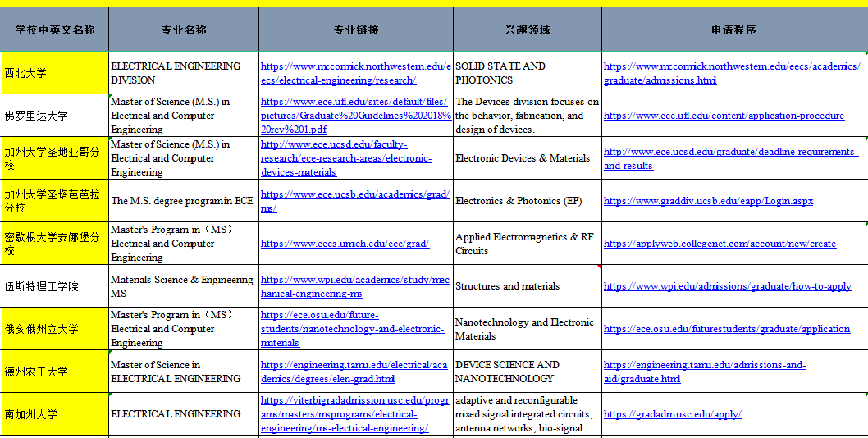This screenshot has width=868, height=438.
Task: Click the 密歇根大学安娜堡分校 cell
Action: click(55, 244)
